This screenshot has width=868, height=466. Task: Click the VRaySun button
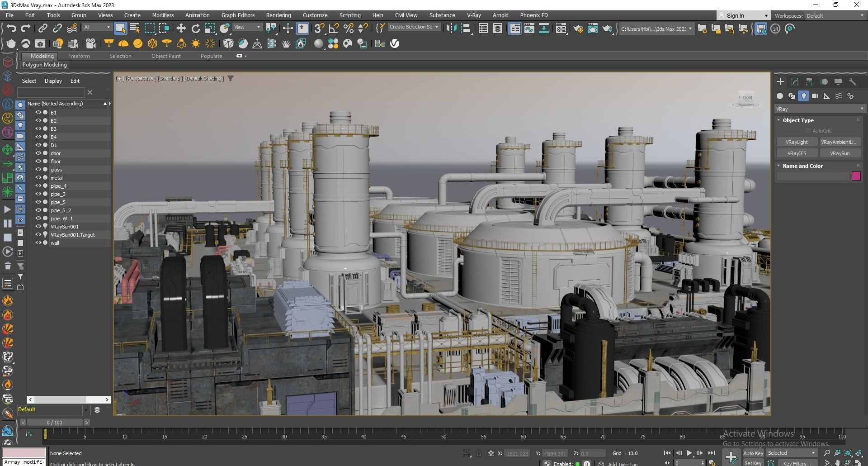tap(840, 153)
